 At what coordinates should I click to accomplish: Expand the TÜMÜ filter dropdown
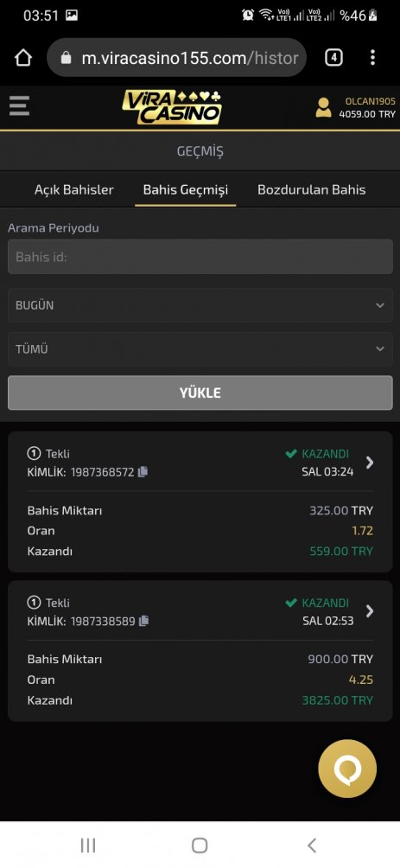200,349
